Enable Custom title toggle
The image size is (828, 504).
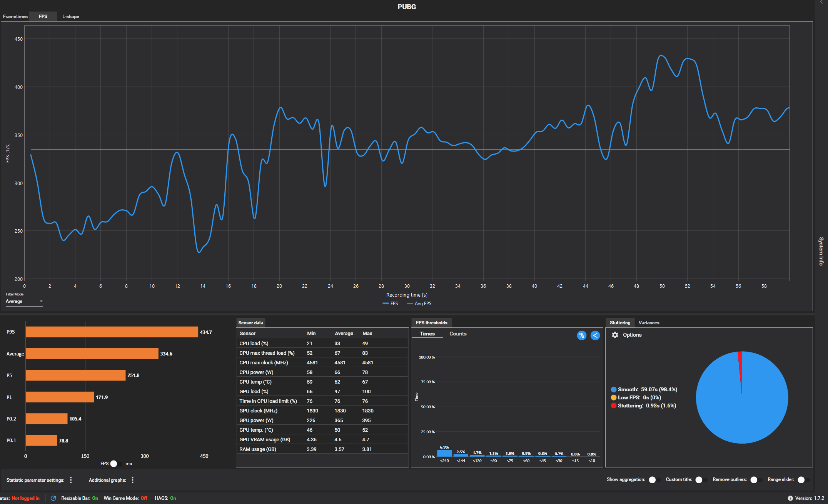tap(701, 480)
